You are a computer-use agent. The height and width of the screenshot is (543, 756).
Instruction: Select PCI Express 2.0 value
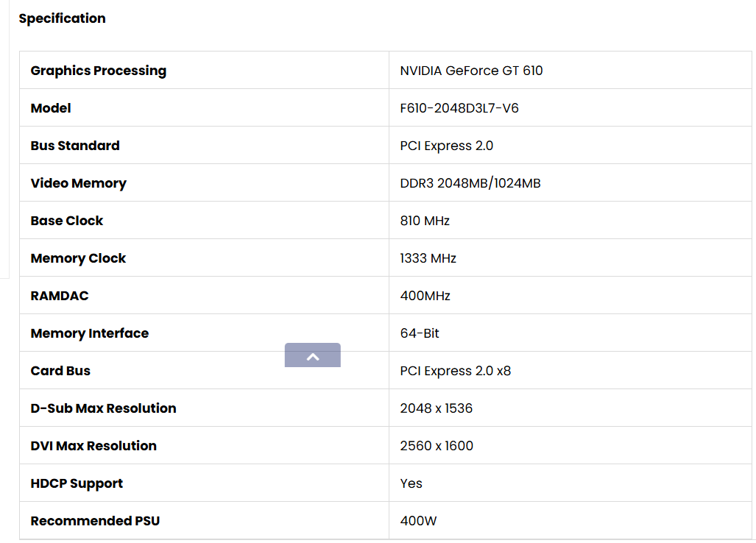click(x=447, y=146)
